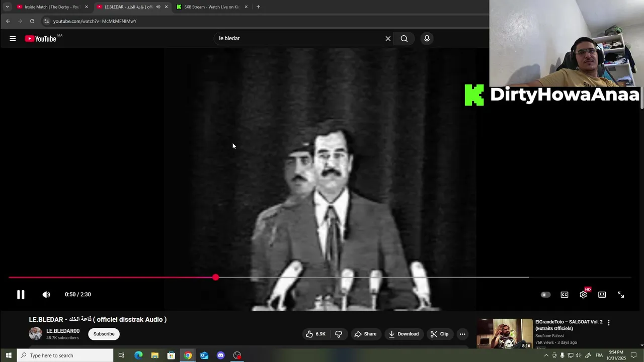The image size is (644, 362).
Task: Open options menu for the SALGOAT suggested video
Action: tap(609, 323)
